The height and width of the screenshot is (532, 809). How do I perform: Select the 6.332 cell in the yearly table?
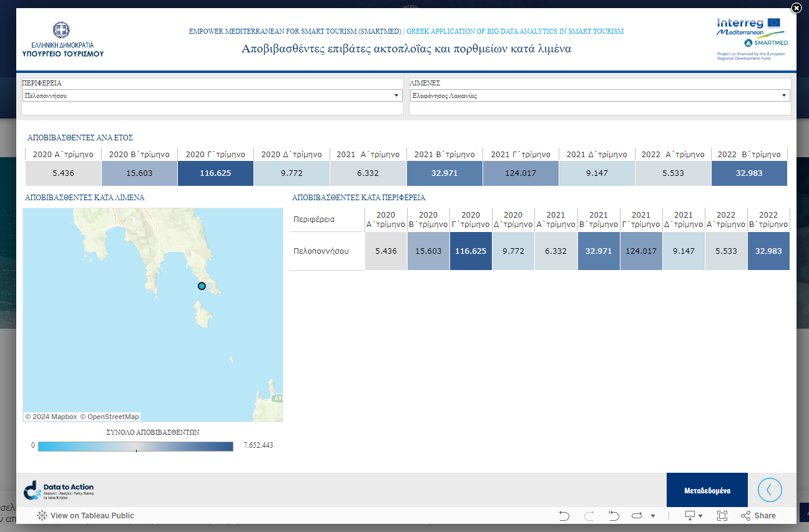pyautogui.click(x=368, y=173)
